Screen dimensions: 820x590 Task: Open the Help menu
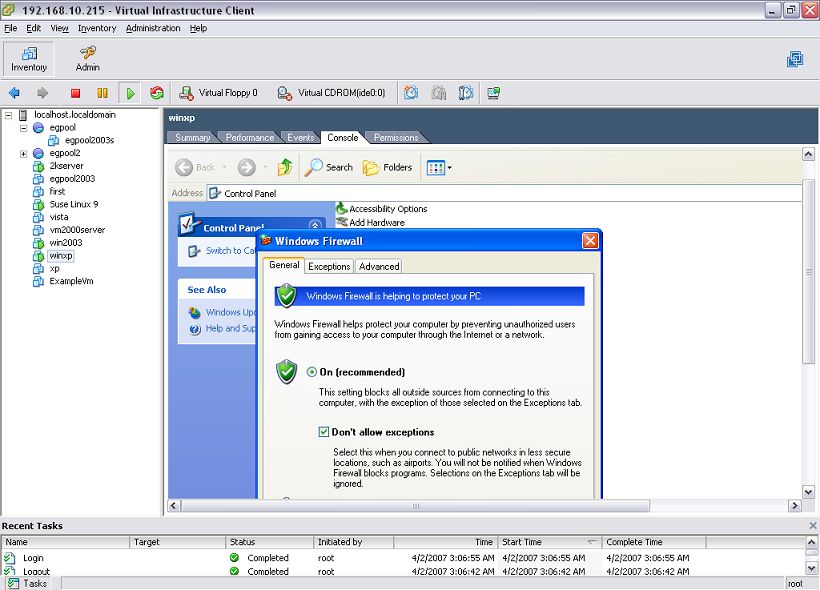pyautogui.click(x=198, y=28)
